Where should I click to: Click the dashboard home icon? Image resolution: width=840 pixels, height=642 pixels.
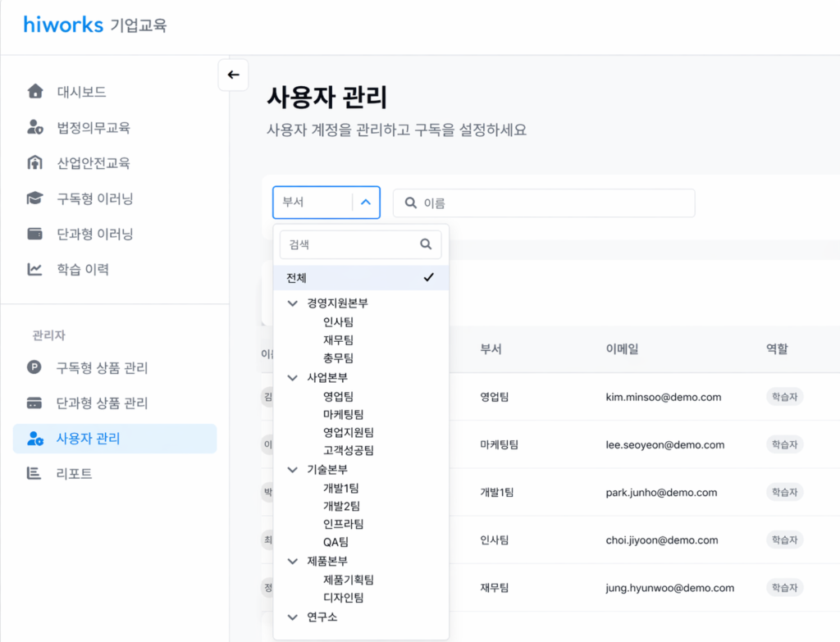[x=34, y=92]
